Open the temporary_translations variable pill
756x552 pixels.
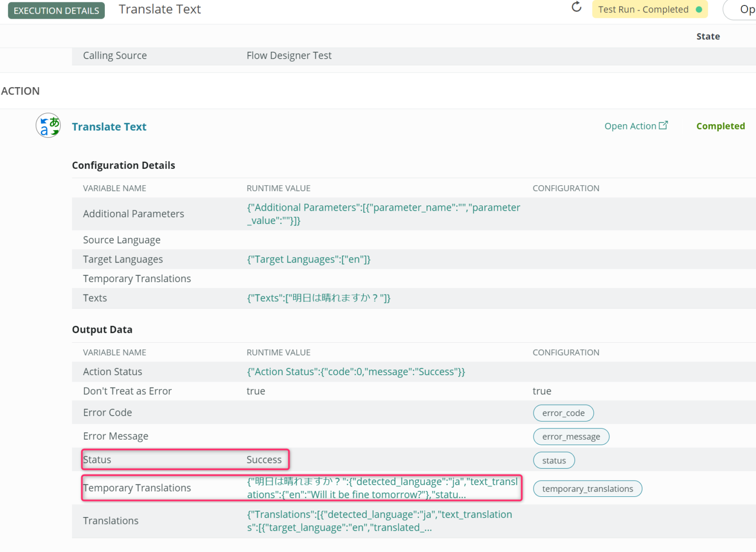[x=587, y=488]
